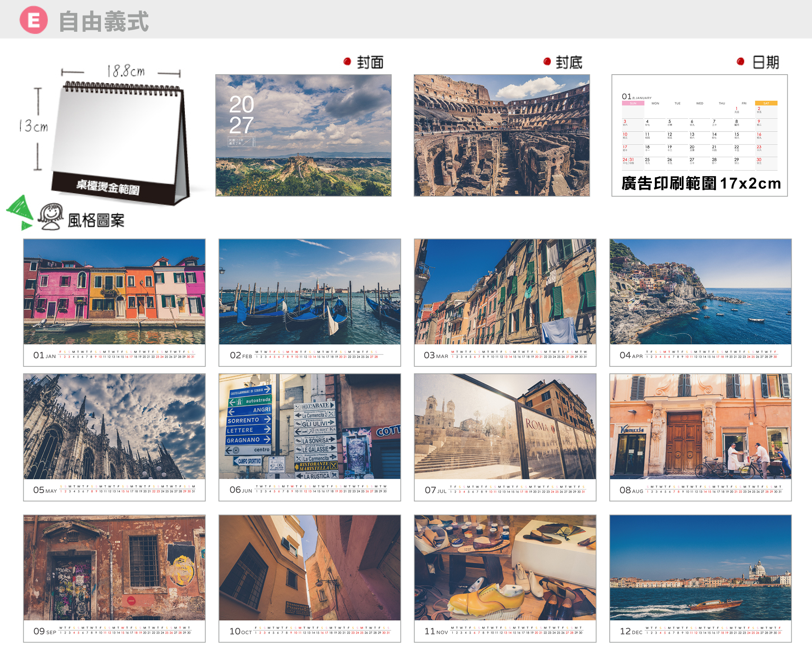Select the 02 FEB gondolas page

[310, 303]
